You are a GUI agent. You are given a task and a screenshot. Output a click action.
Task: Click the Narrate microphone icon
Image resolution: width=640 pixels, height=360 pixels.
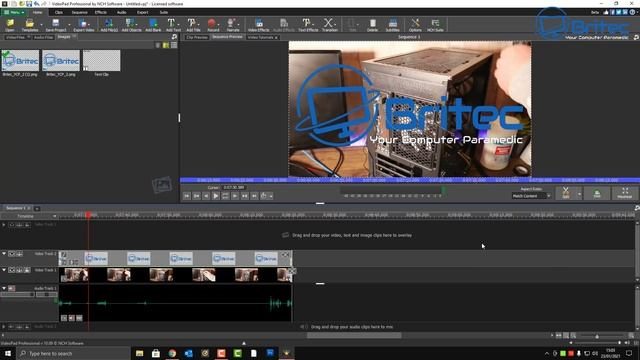click(233, 25)
